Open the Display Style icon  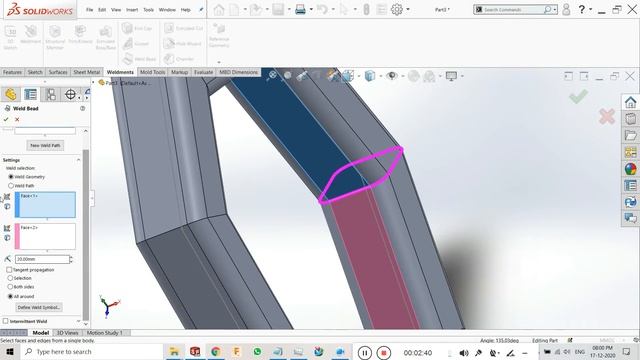[370, 76]
